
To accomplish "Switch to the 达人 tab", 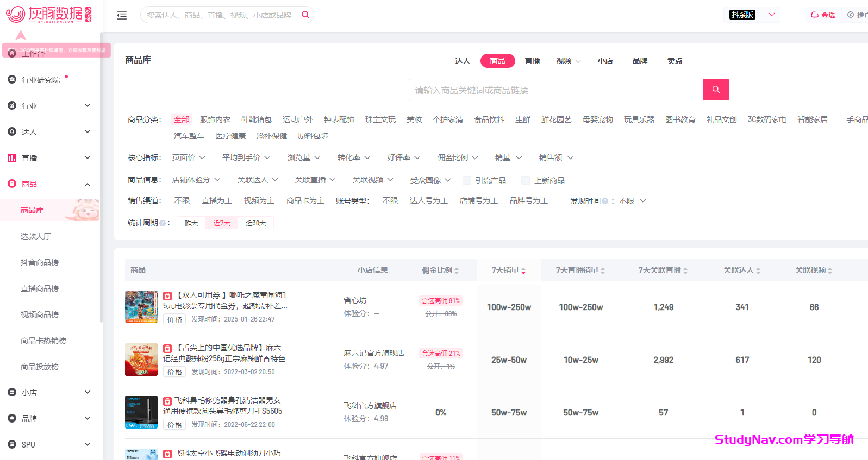I will (x=463, y=61).
